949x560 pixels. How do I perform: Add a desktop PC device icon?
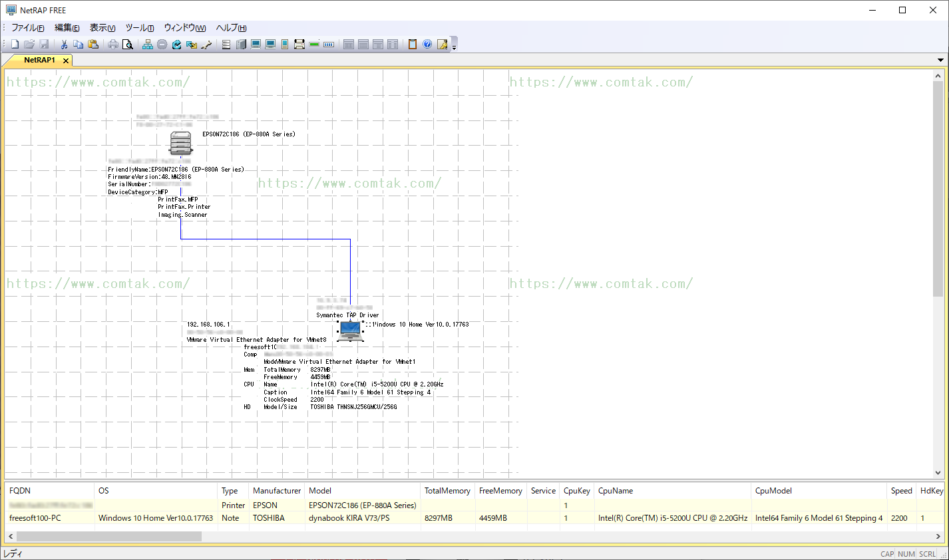pyautogui.click(x=256, y=44)
